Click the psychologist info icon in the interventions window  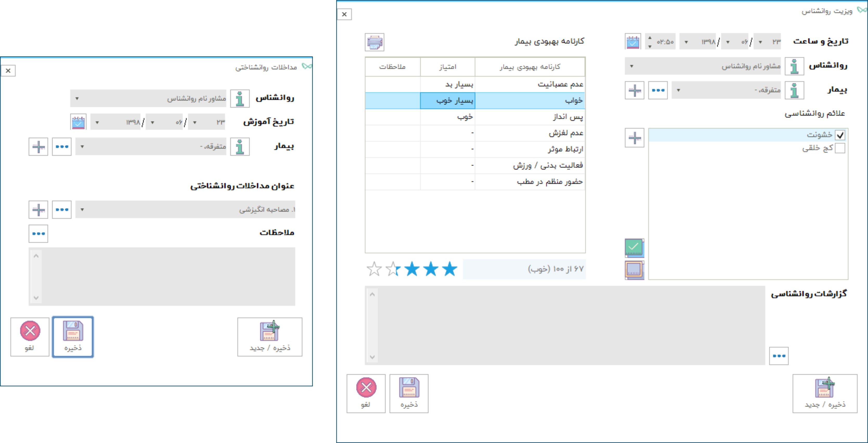(240, 99)
